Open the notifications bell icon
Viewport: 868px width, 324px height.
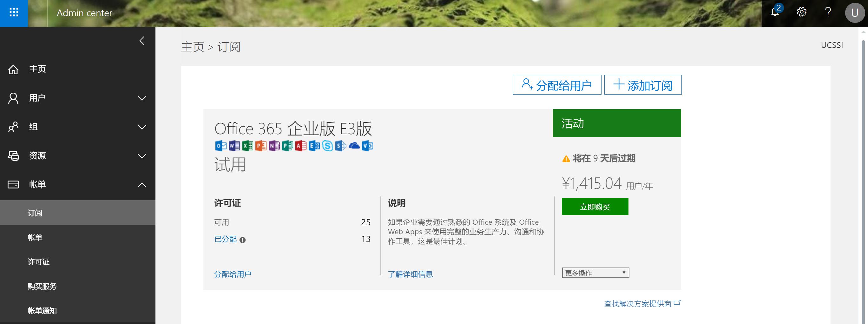pos(775,12)
